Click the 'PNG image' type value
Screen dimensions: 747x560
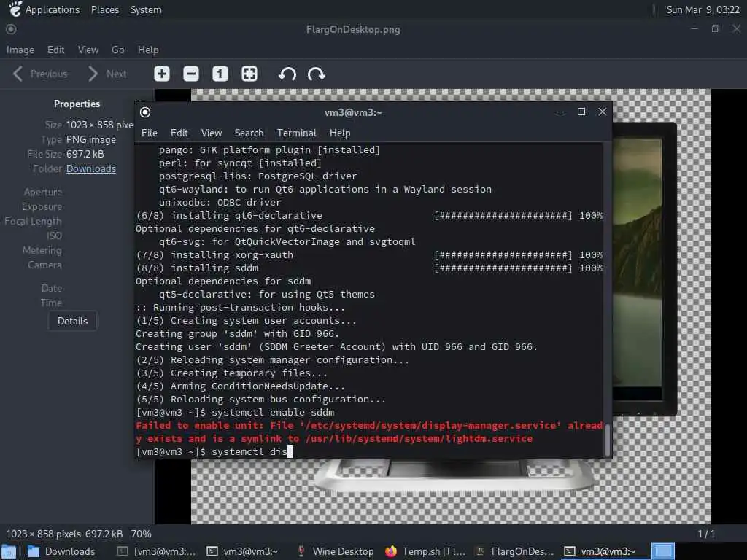pyautogui.click(x=91, y=139)
